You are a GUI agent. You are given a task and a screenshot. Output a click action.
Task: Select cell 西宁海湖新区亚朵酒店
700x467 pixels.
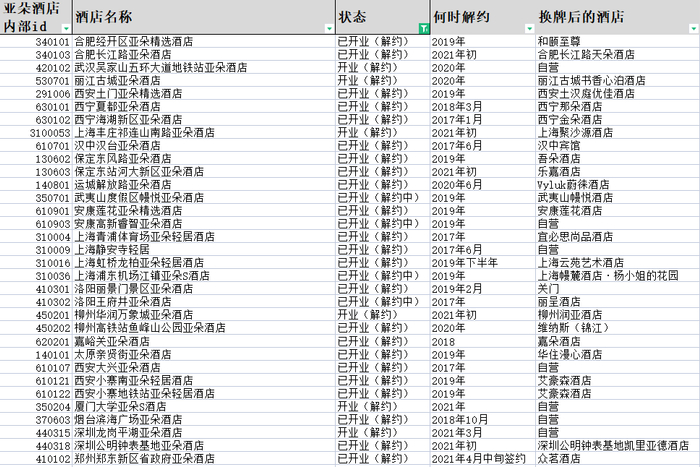pos(204,120)
